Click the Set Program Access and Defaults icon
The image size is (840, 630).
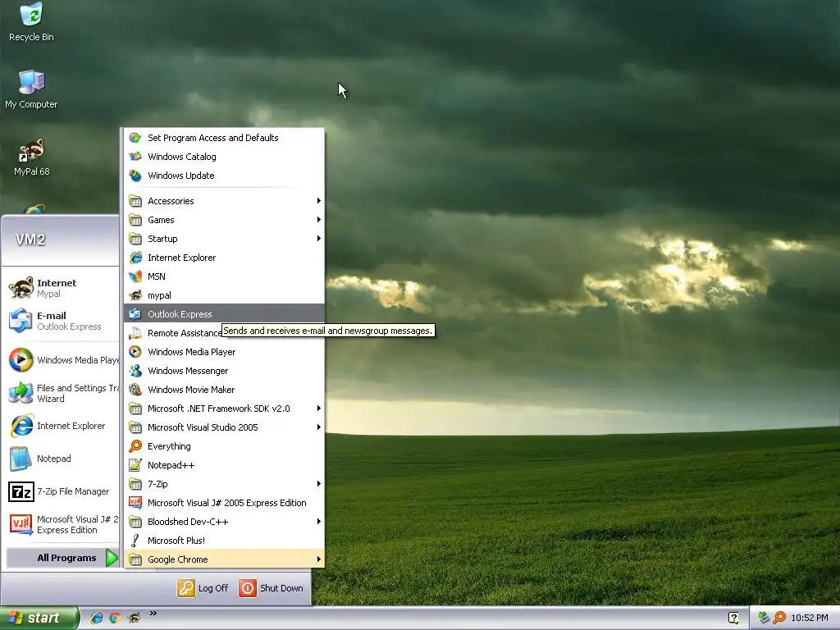135,138
